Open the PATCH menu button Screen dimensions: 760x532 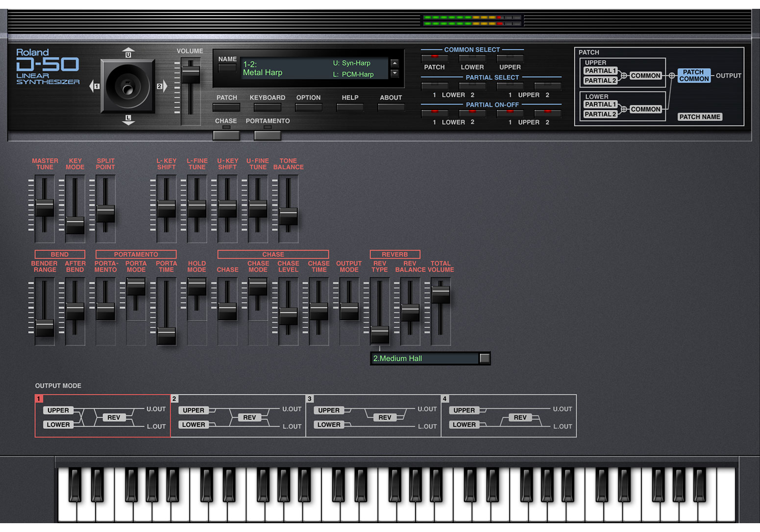226,107
